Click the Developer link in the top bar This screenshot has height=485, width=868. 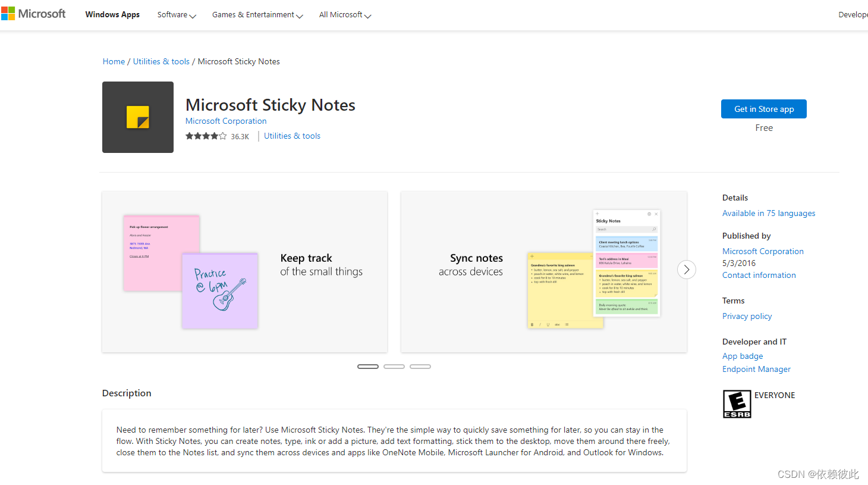[x=854, y=14]
